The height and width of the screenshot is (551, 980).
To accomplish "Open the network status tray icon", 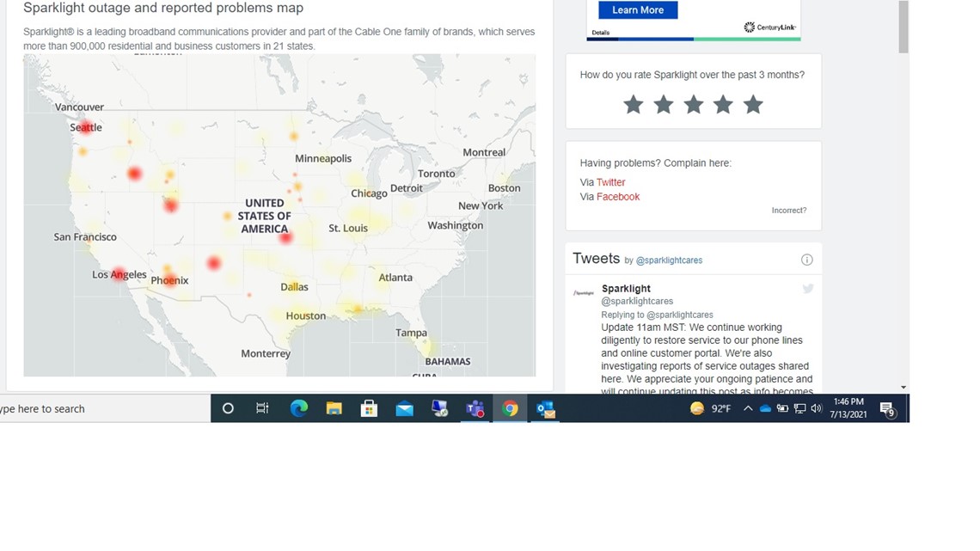I will pos(799,408).
